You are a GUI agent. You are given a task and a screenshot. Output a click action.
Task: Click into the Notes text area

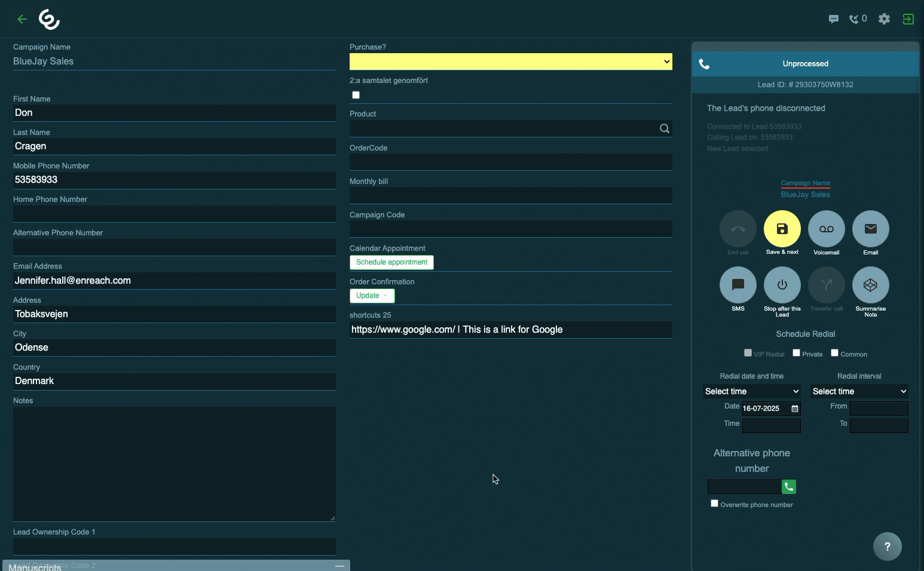point(174,463)
